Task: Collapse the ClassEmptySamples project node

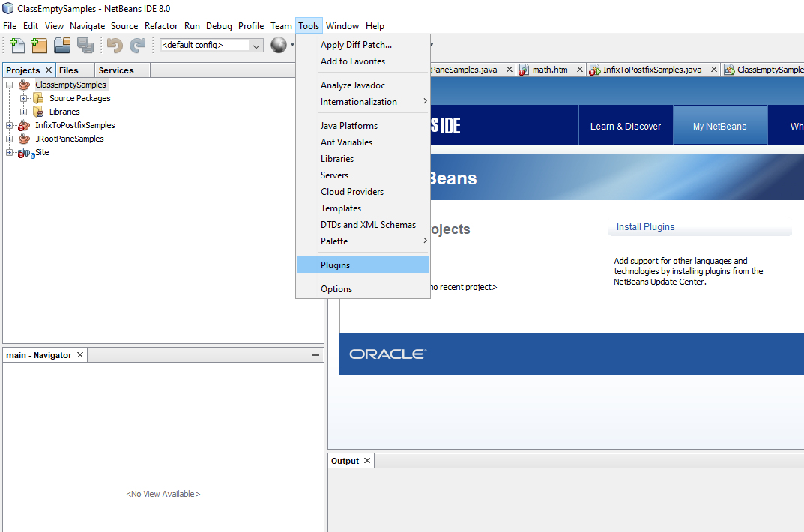Action: 10,85
